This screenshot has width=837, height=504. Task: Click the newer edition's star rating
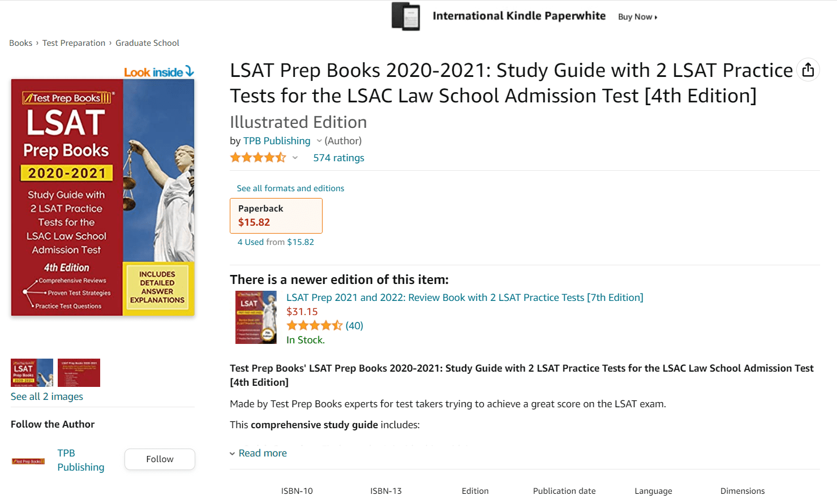tap(315, 325)
